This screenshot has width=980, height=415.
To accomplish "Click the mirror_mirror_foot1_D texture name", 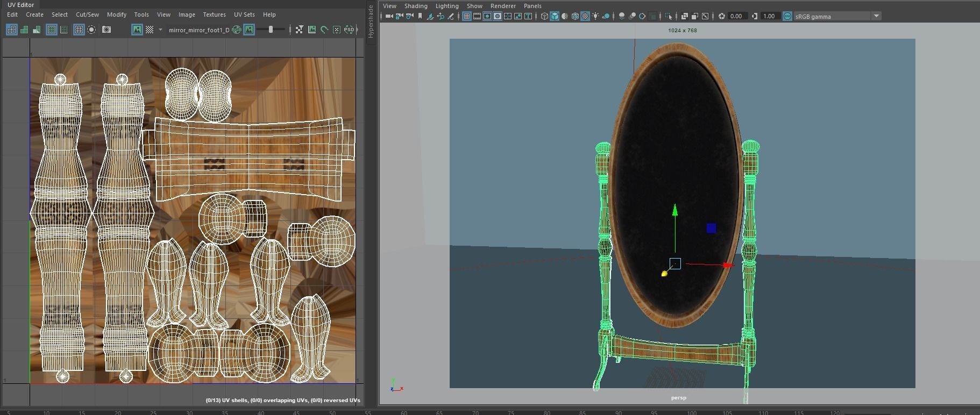I will point(199,30).
